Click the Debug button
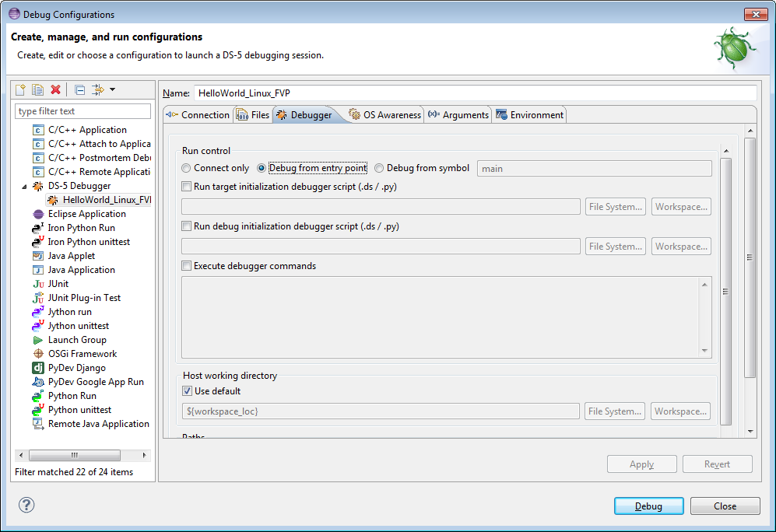Viewport: 776px width, 532px height. point(648,506)
